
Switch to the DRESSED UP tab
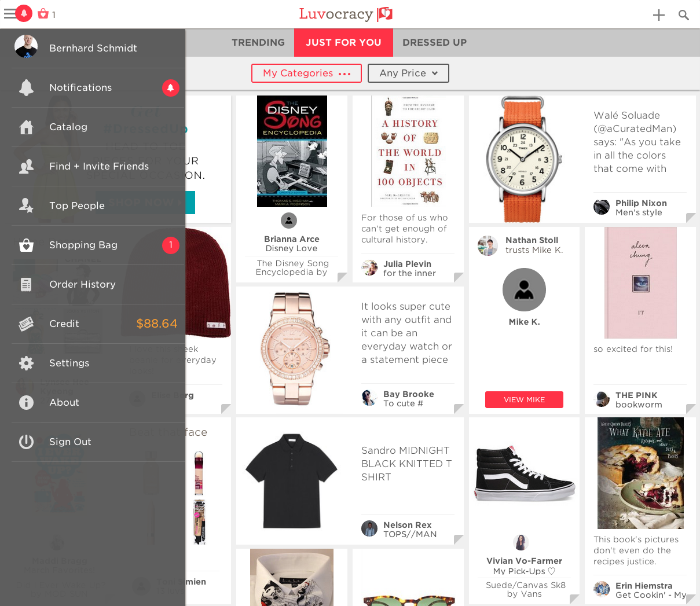(434, 42)
